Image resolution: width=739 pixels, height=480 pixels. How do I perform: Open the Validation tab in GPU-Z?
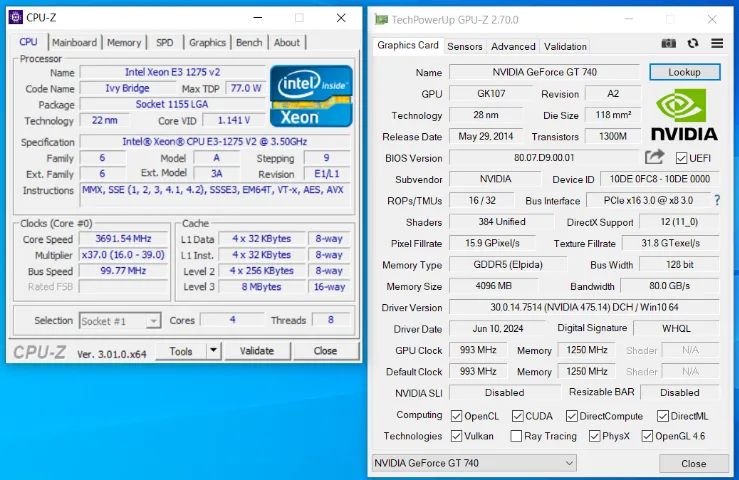click(565, 46)
